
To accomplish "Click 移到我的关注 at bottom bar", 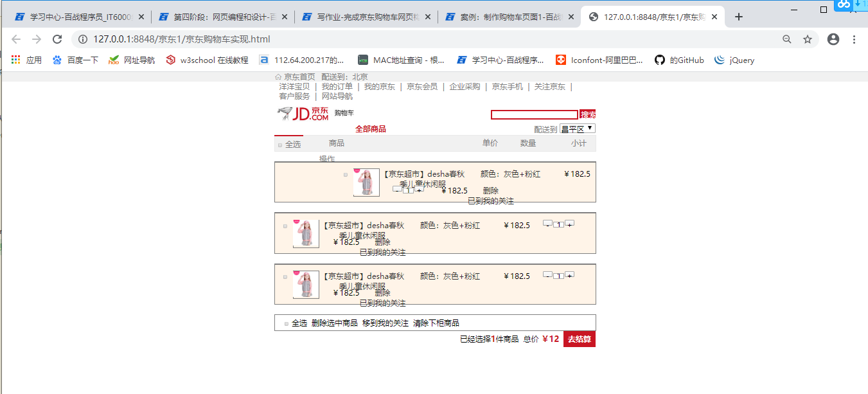I will 385,323.
